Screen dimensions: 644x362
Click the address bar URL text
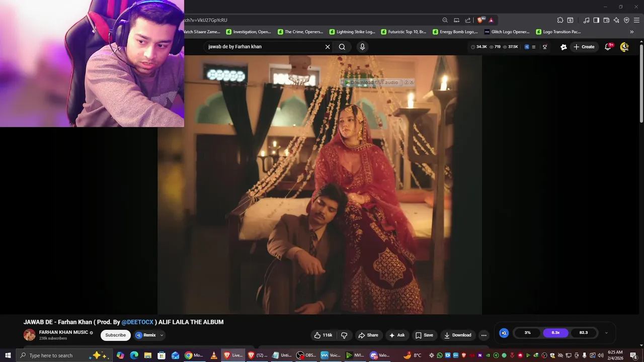pos(206,20)
